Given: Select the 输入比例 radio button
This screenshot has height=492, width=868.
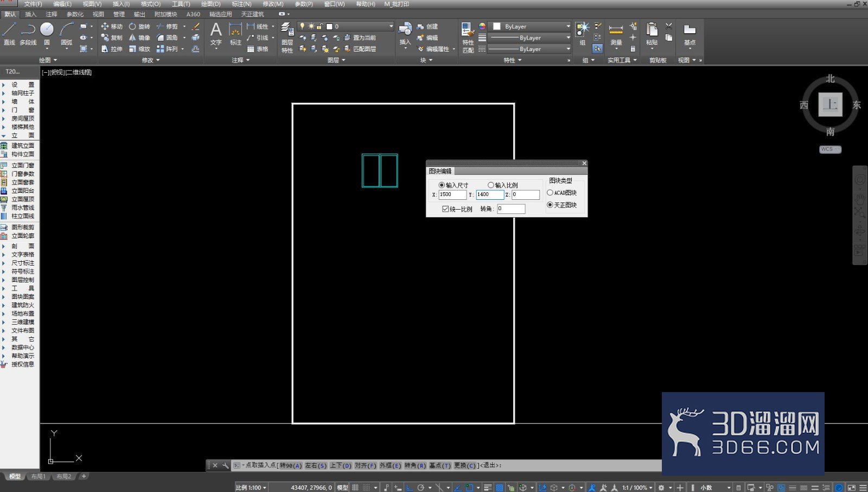Looking at the screenshot, I should click(491, 185).
